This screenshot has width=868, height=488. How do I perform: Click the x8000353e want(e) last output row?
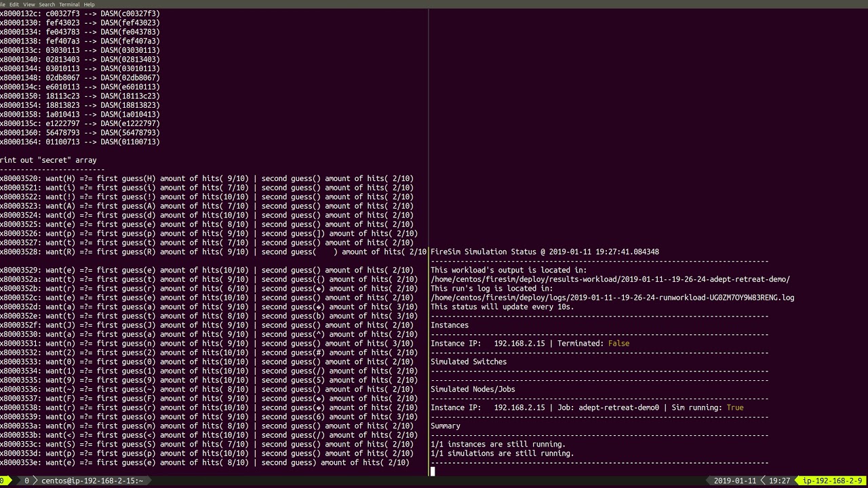point(205,462)
